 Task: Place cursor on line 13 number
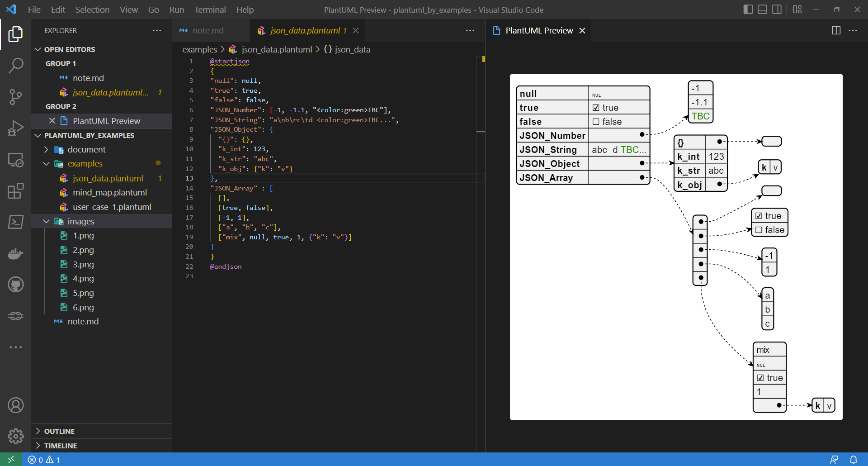[189, 178]
